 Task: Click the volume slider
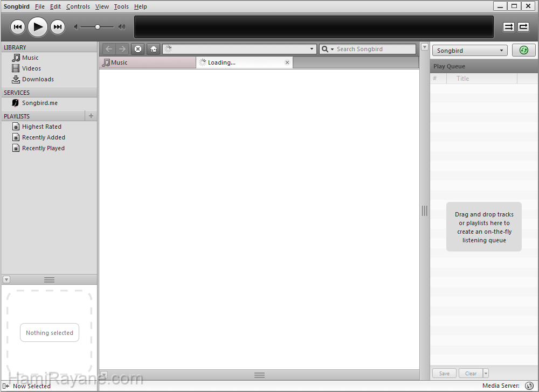[98, 27]
